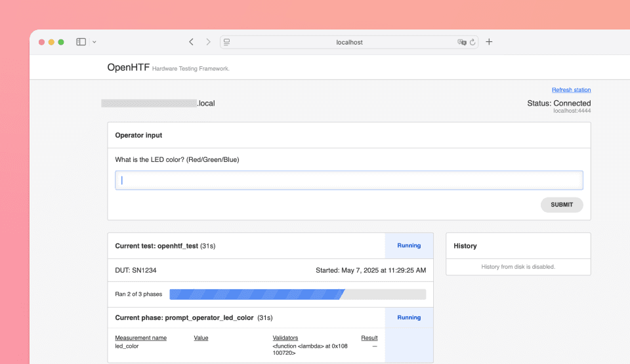
Task: Click the Validators column header
Action: point(285,338)
